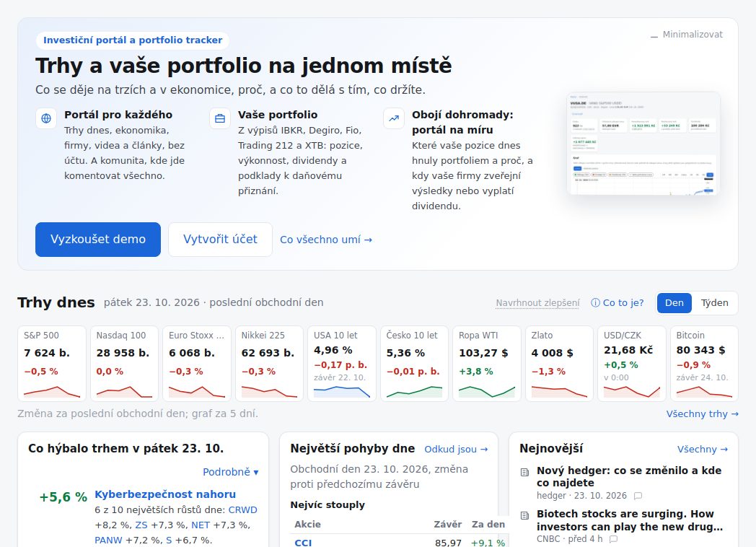Click the article icon beside Biotech stocks headline
Screen dimensions: 756x547
click(x=525, y=516)
